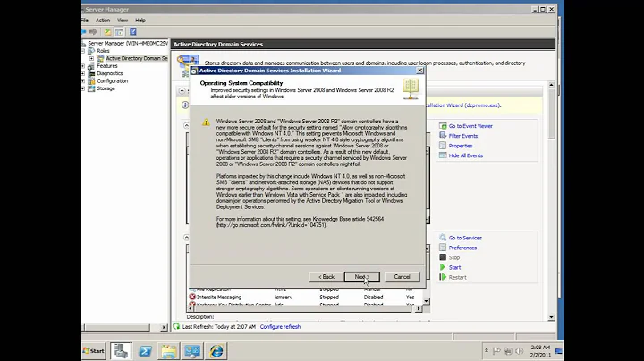Click scroll-down arrow of main pane scrollbar
This screenshot has width=644, height=361.
551,317
